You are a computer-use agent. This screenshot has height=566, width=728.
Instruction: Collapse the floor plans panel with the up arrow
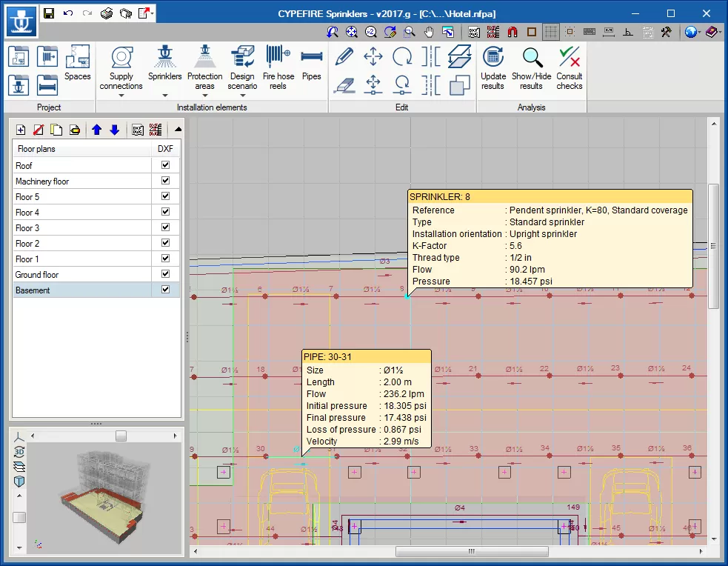click(x=178, y=130)
